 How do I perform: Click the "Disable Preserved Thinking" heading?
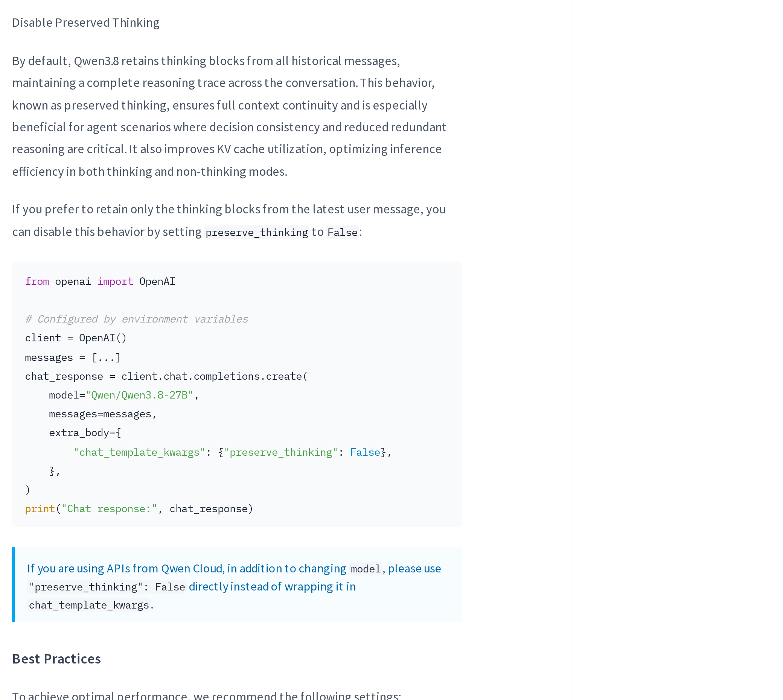pos(86,23)
